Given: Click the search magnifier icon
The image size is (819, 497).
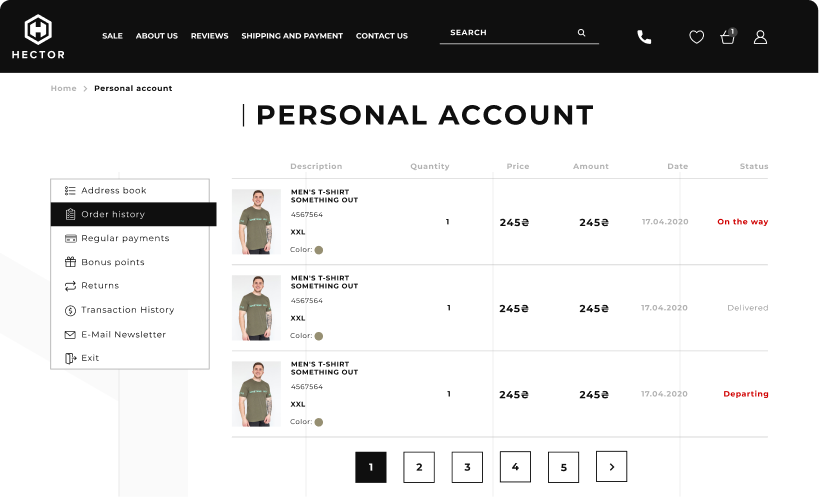Looking at the screenshot, I should (581, 32).
